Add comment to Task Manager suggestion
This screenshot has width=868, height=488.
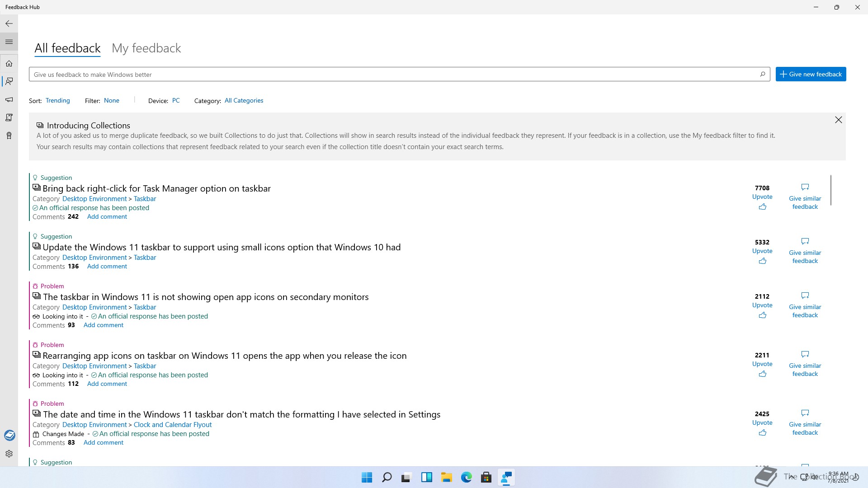107,216
